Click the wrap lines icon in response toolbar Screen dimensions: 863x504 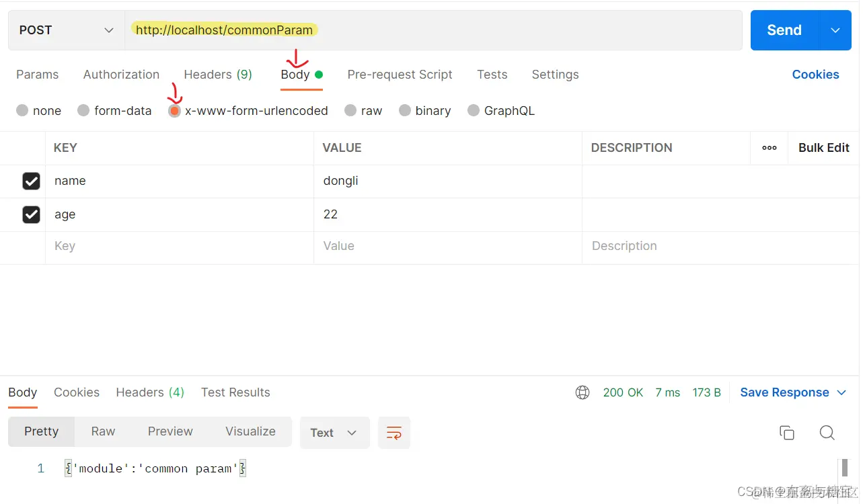394,433
